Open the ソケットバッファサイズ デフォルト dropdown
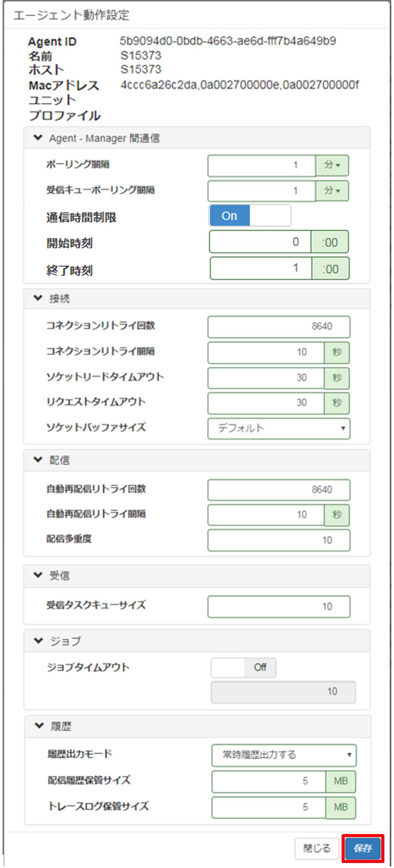This screenshot has width=394, height=868. click(x=279, y=428)
